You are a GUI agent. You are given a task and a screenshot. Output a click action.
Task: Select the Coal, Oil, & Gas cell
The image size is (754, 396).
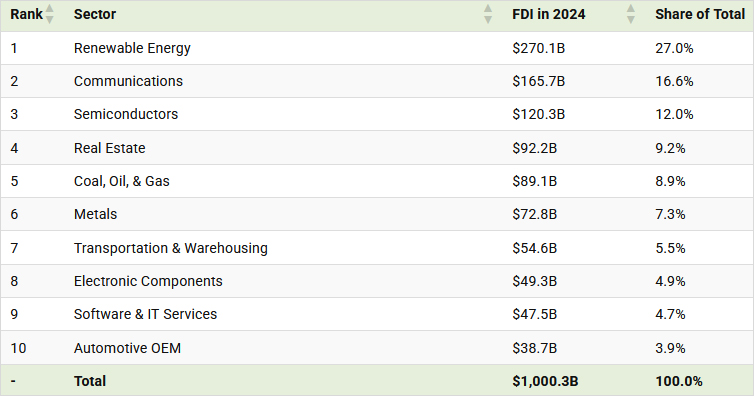(x=122, y=181)
